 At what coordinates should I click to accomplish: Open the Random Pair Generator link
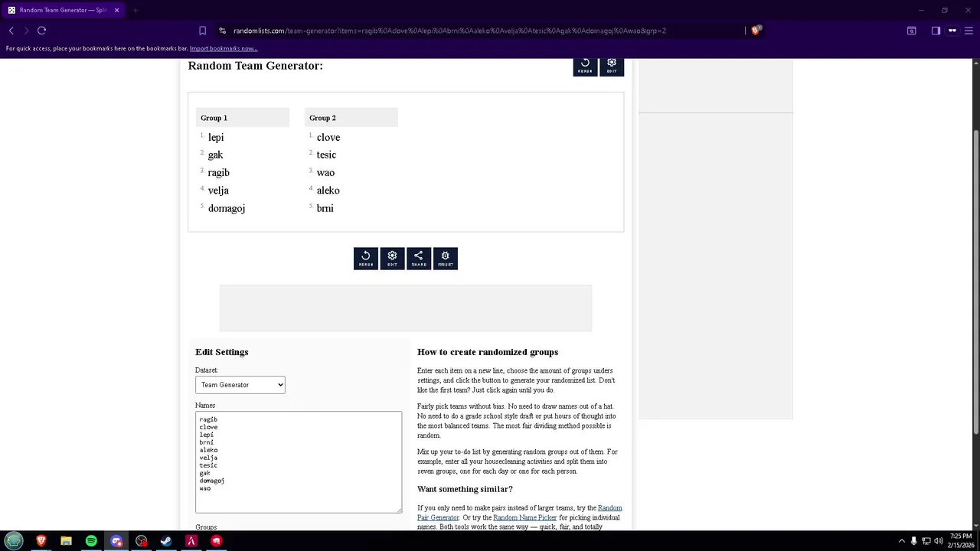pyautogui.click(x=520, y=513)
